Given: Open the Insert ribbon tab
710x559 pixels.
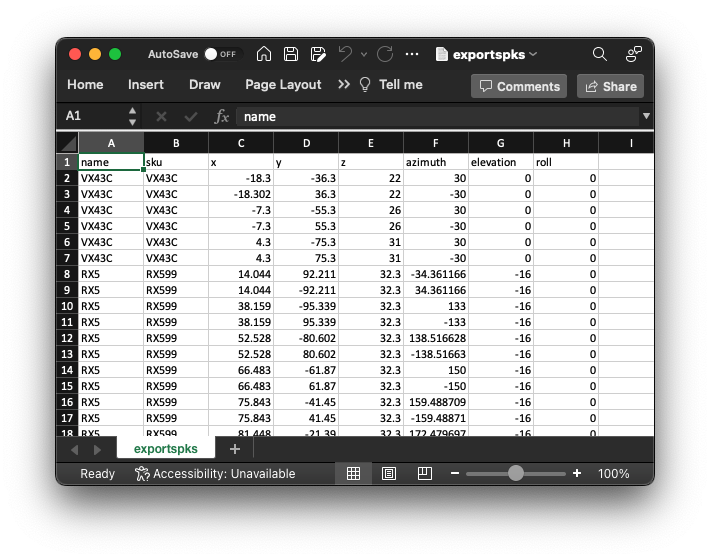Looking at the screenshot, I should click(146, 85).
